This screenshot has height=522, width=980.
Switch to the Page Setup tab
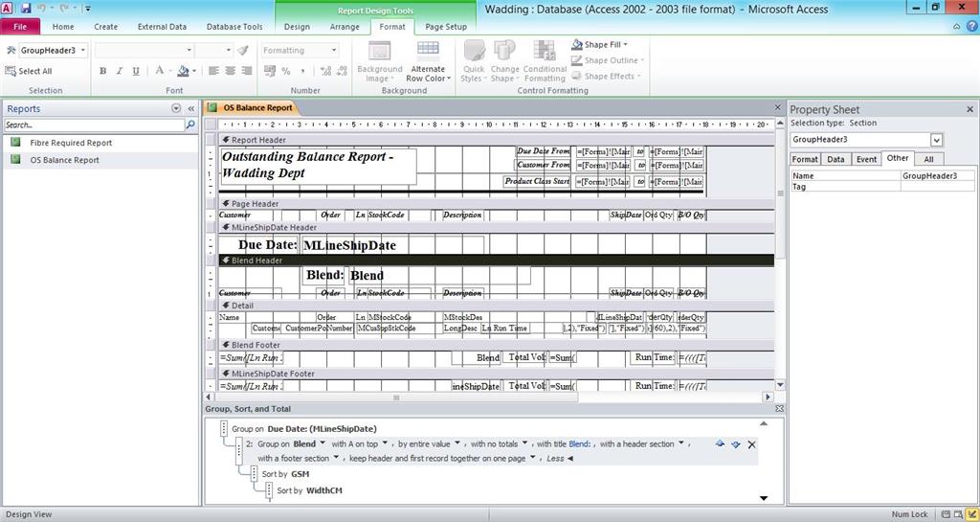[x=446, y=27]
